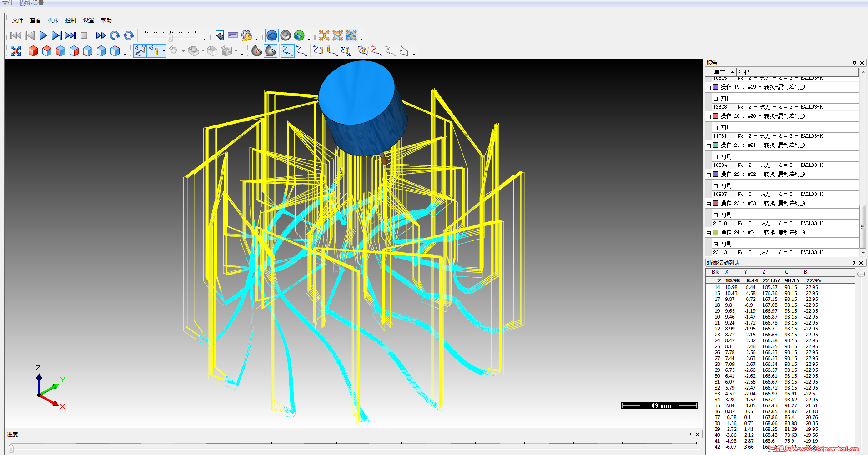Open the dropdown after the green globe icon

coord(309,39)
